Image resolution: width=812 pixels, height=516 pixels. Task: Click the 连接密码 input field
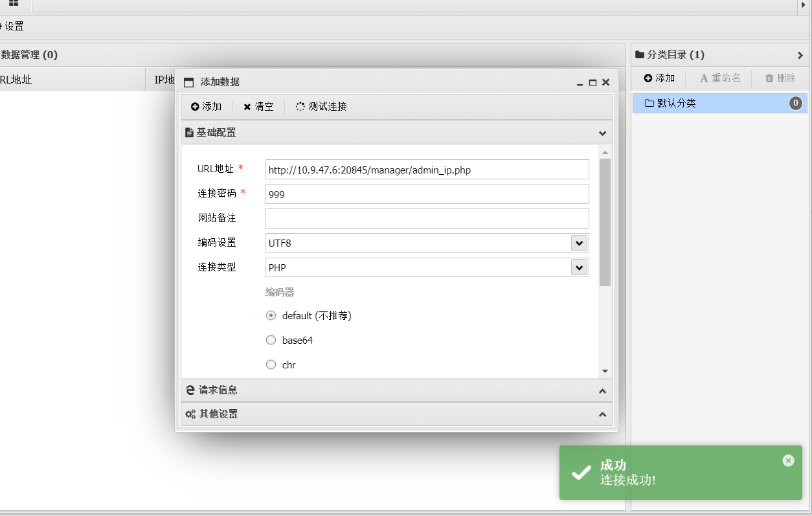[427, 194]
